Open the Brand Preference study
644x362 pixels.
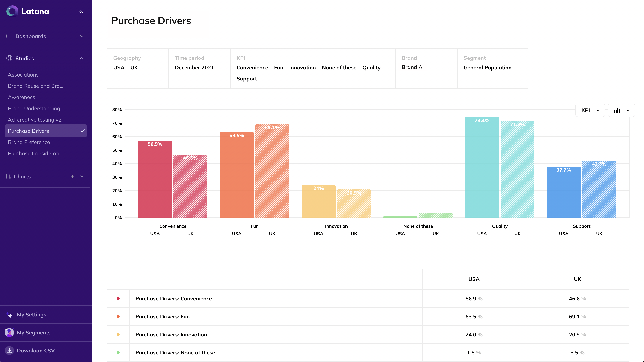pos(29,142)
